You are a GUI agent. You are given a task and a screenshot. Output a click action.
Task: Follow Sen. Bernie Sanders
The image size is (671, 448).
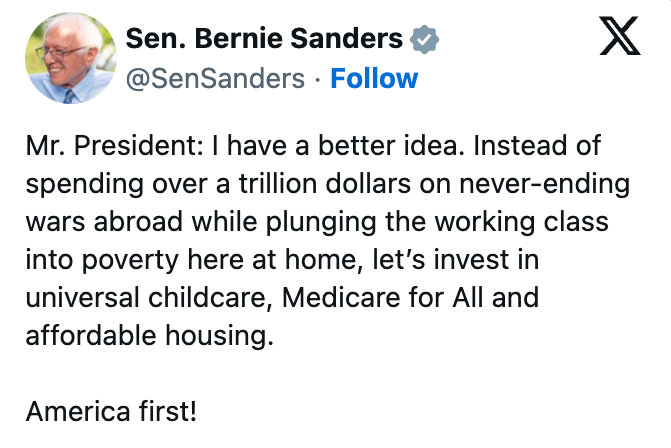tap(374, 79)
